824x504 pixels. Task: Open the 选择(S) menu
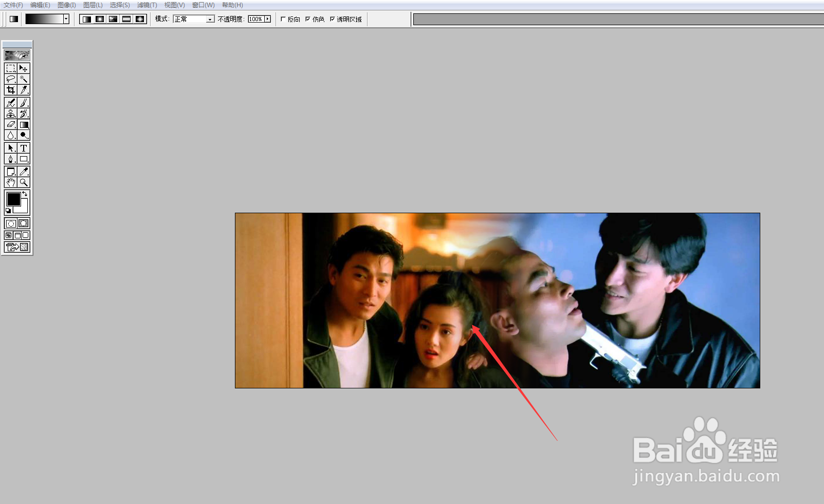coord(120,5)
